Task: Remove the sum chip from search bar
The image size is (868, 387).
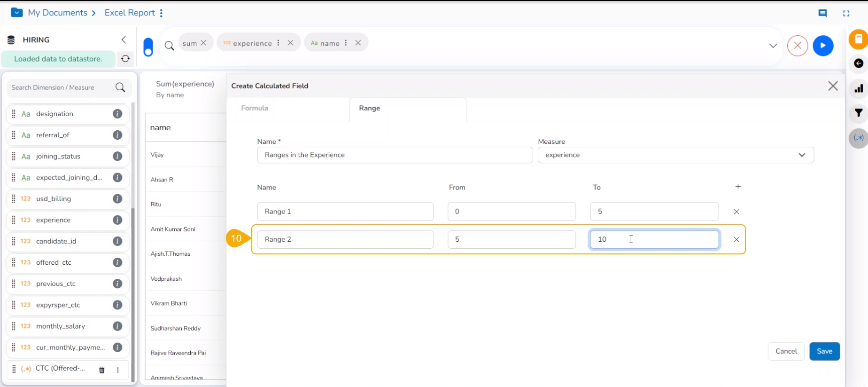Action: 203,43
